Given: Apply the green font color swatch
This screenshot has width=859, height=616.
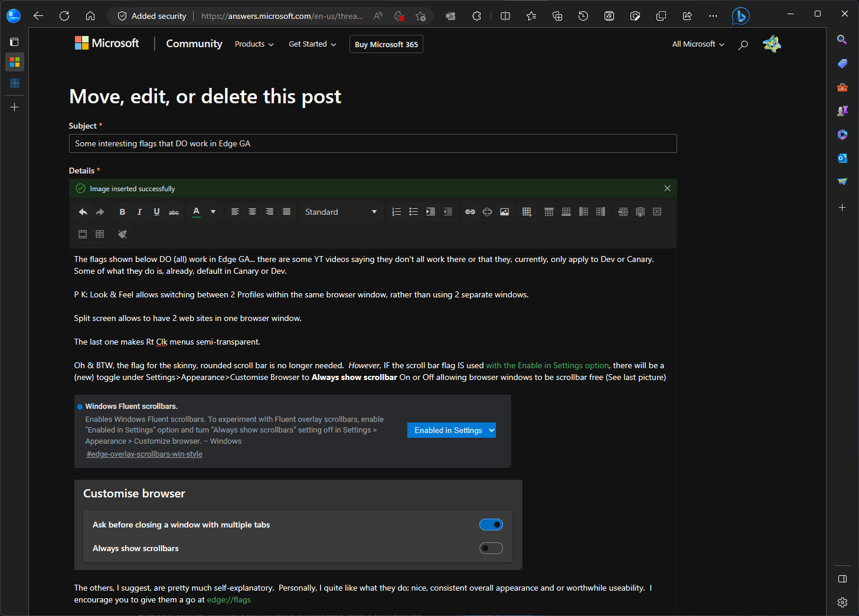Looking at the screenshot, I should 197,212.
